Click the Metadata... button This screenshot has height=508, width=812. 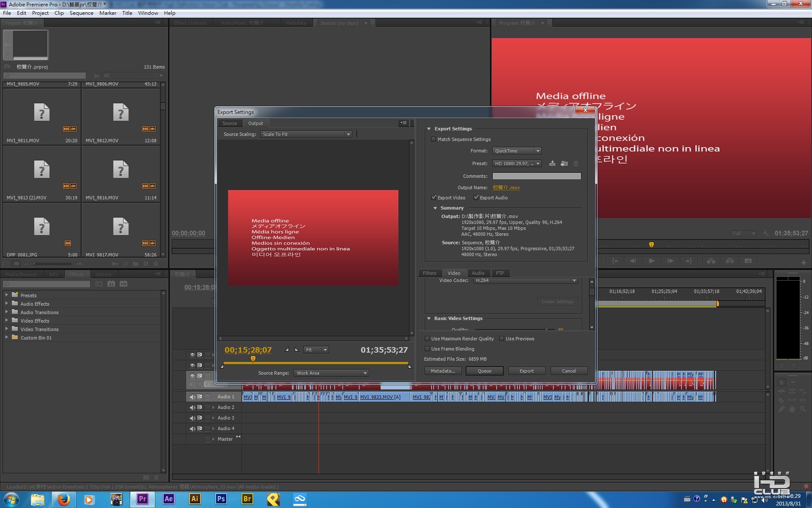443,371
